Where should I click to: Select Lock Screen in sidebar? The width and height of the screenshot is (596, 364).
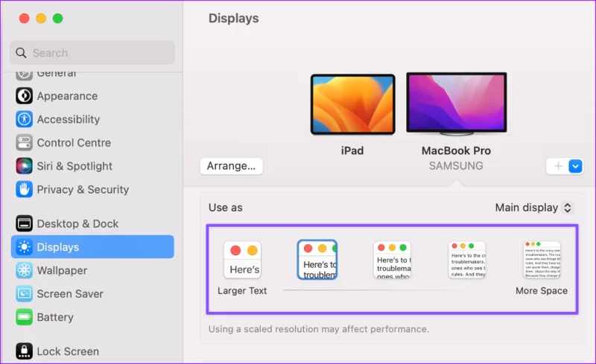[x=92, y=351]
